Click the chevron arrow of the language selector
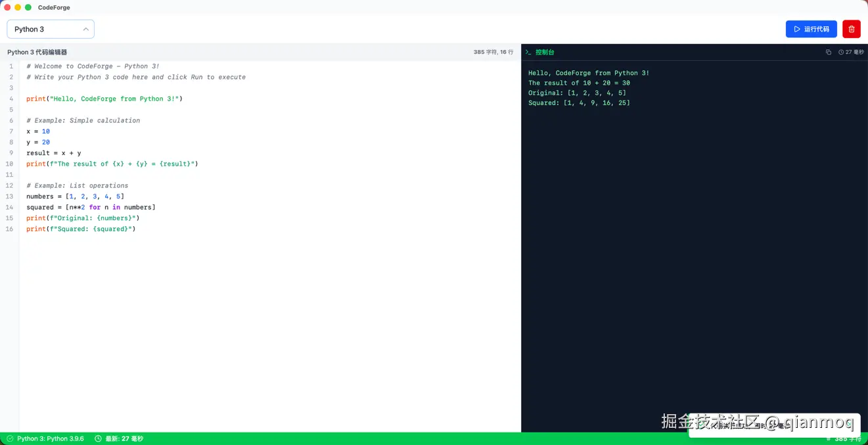This screenshot has height=445, width=868. click(86, 29)
